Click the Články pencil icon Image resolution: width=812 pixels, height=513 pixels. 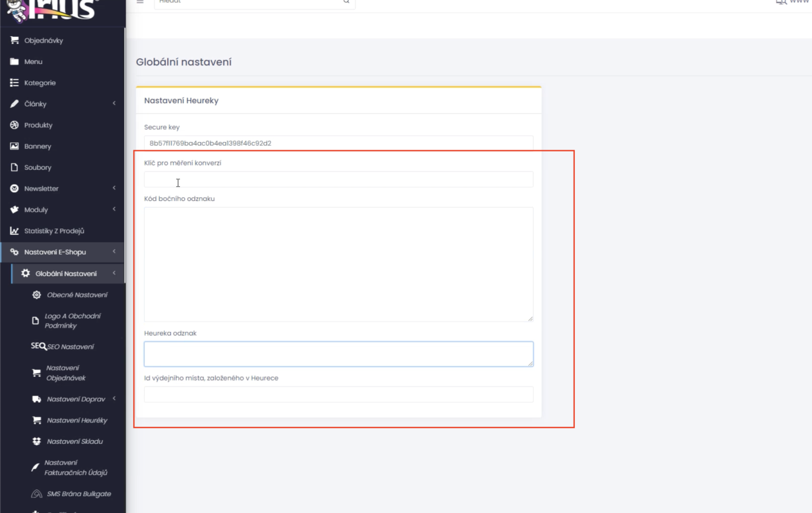point(14,104)
